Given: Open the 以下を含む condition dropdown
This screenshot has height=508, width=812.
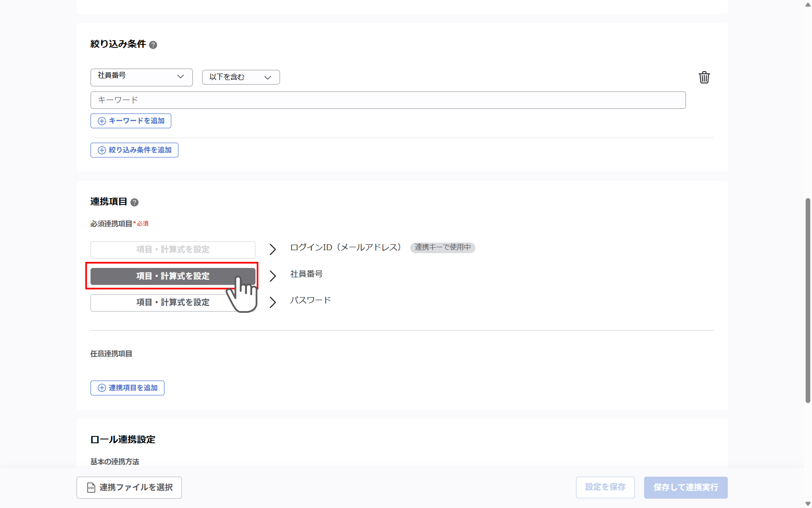Looking at the screenshot, I should point(241,77).
